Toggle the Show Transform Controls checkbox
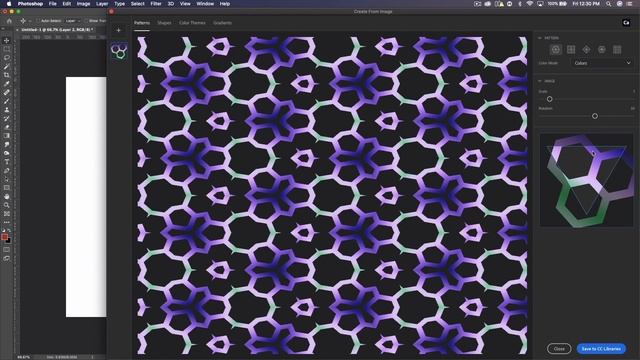The height and width of the screenshot is (360, 640). [86, 20]
